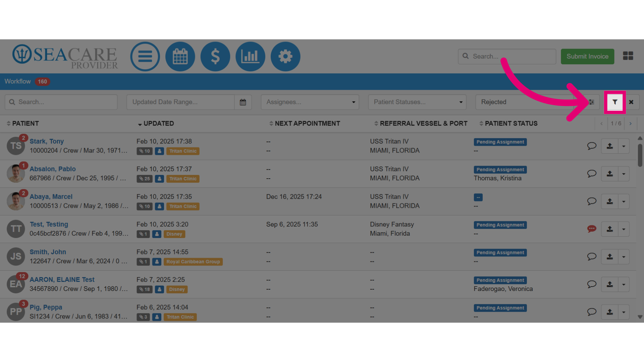This screenshot has height=362, width=644.
Task: Click the scrollbar down arrow
Action: coord(640,317)
